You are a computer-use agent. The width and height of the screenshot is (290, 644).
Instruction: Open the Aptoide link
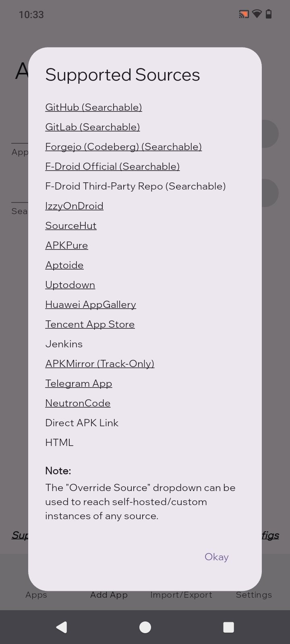(x=64, y=265)
